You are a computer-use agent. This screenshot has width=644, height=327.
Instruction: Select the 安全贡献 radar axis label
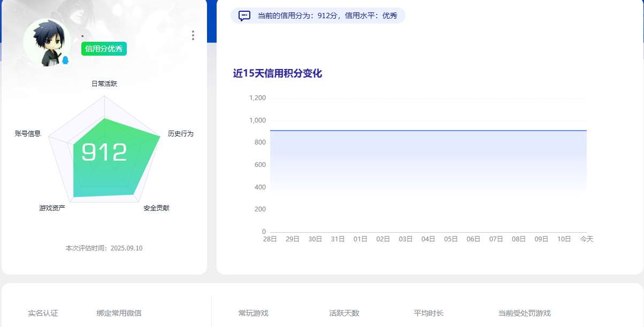click(x=156, y=208)
